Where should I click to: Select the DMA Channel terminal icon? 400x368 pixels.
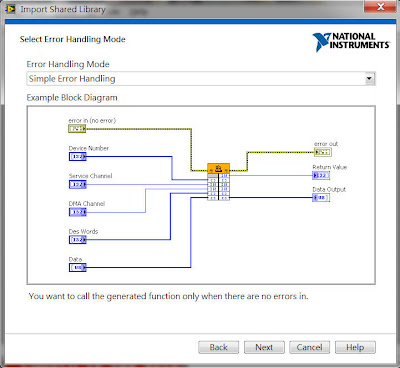pos(78,212)
